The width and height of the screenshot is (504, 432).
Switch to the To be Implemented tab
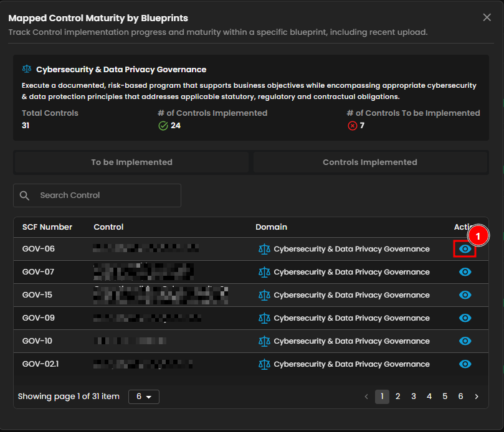pos(131,162)
